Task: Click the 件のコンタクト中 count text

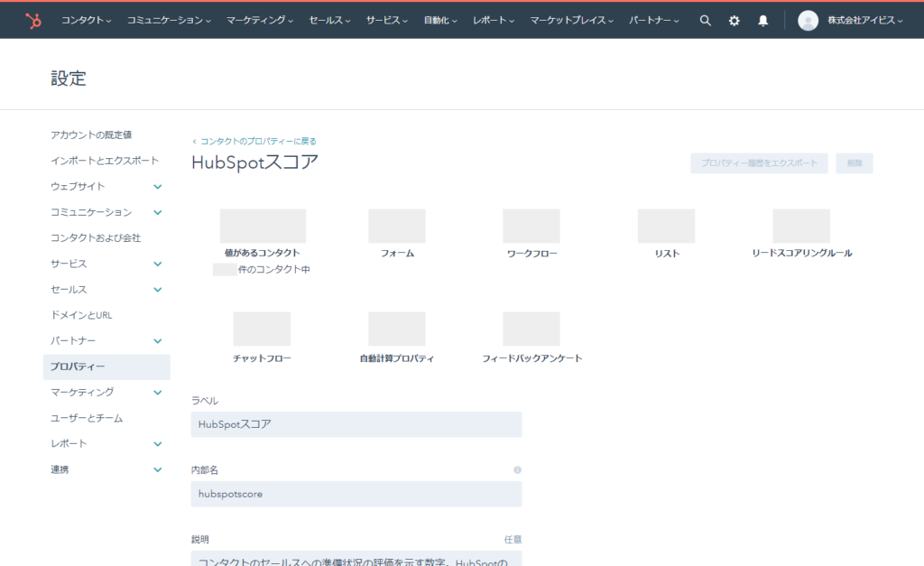Action: (x=274, y=269)
